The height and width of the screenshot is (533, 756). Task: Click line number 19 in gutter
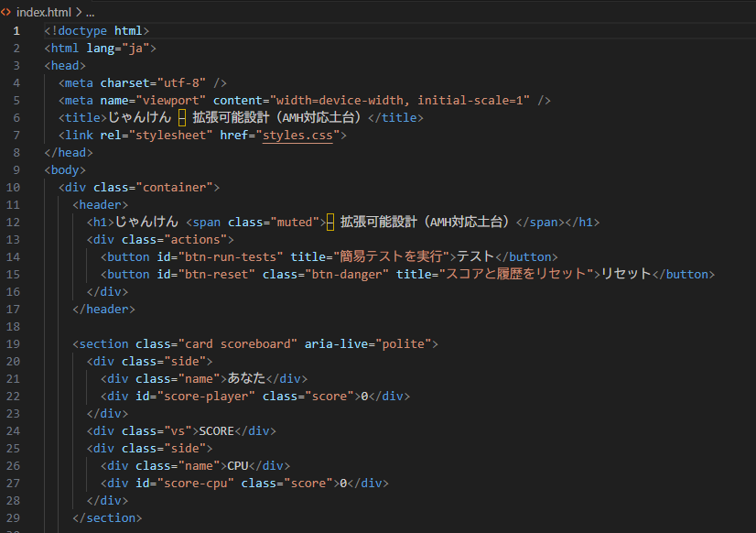(x=13, y=344)
